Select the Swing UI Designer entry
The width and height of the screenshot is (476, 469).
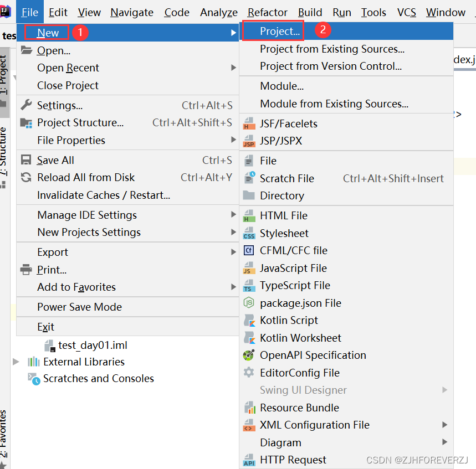coord(346,390)
